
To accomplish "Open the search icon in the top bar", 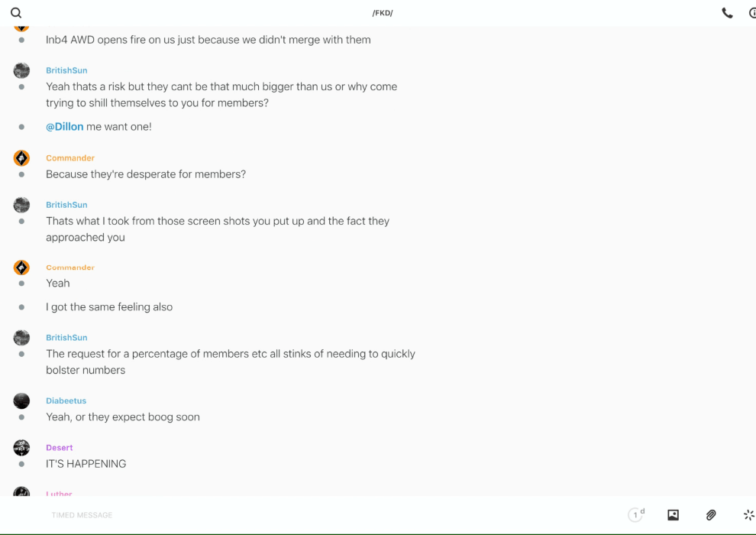I will [x=16, y=13].
